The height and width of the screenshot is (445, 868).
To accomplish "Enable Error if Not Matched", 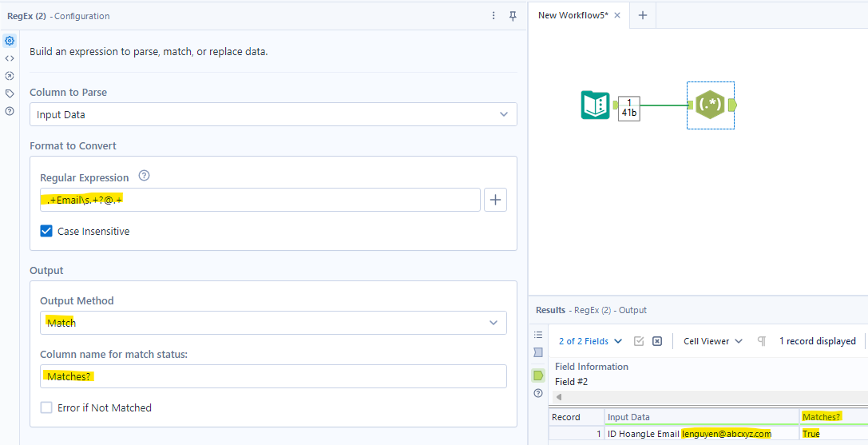I will coord(47,407).
